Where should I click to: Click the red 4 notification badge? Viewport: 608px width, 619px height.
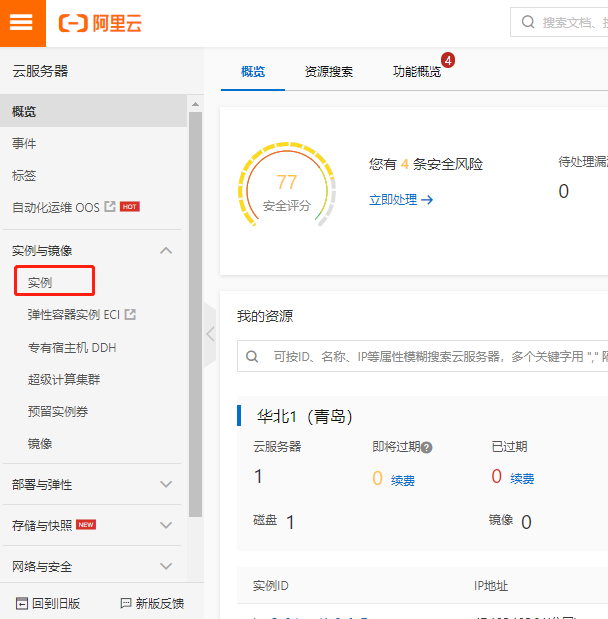tap(448, 60)
